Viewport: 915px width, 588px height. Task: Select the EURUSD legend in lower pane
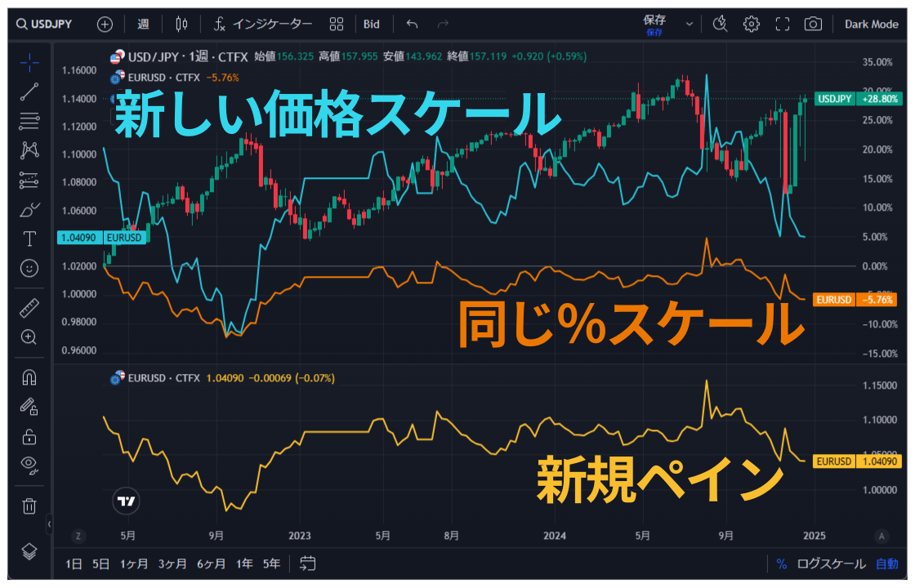coord(164,378)
